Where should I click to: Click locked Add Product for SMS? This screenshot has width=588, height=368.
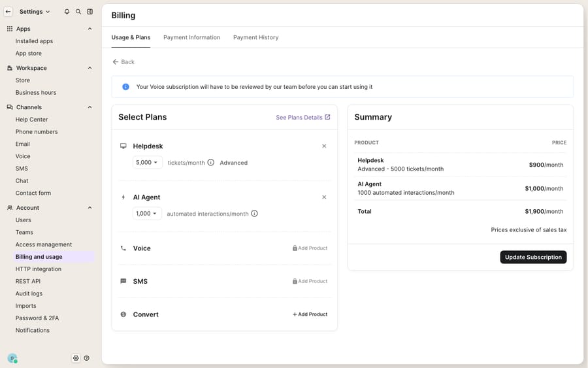310,281
